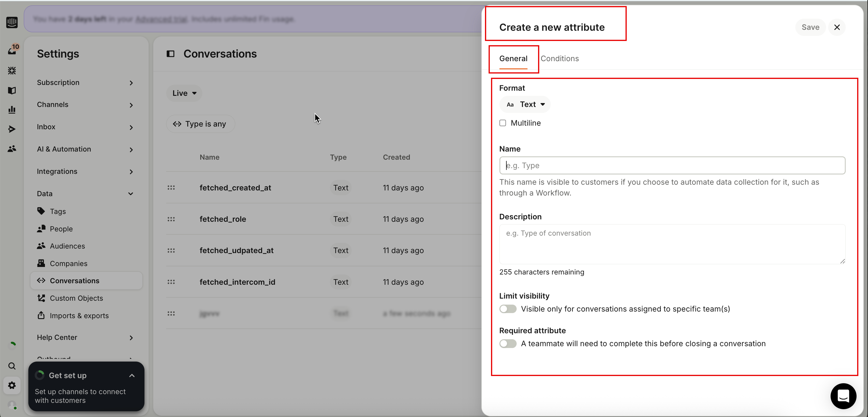
Task: Select Conversations in Data settings
Action: (x=86, y=281)
